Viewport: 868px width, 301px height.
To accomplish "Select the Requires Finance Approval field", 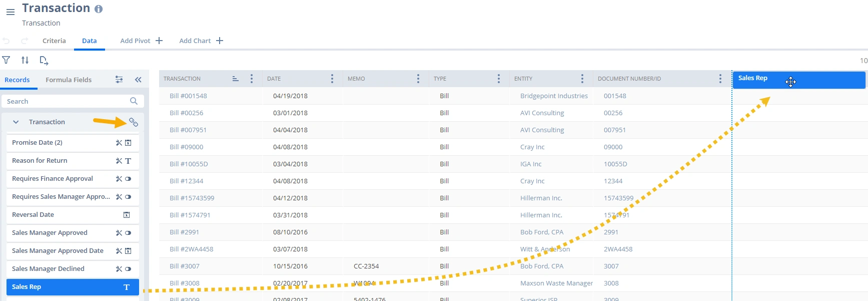I will [x=53, y=179].
